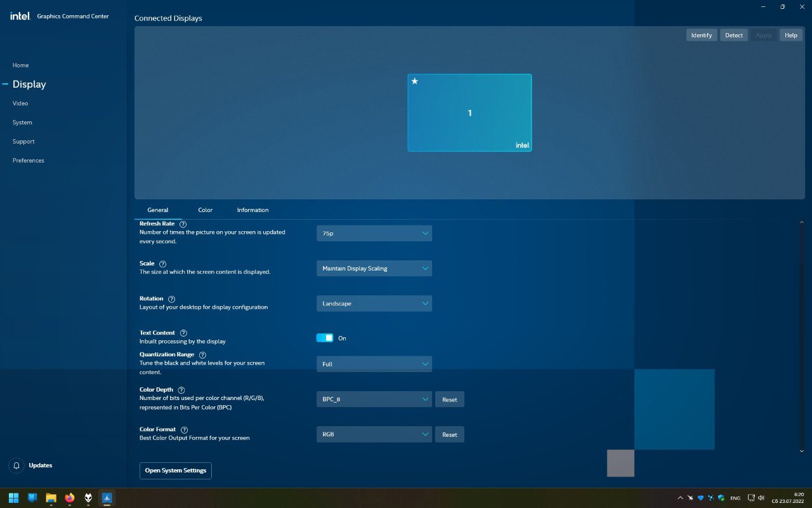Click Open System Settings
The width and height of the screenshot is (812, 508).
tap(176, 471)
